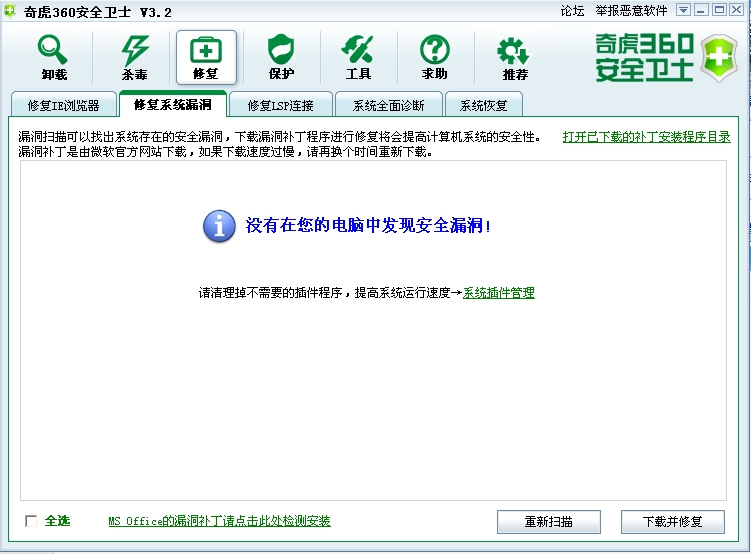Click the MS Office漏洞补丁 detection link
Viewport: 751px width, 554px height.
(x=219, y=521)
